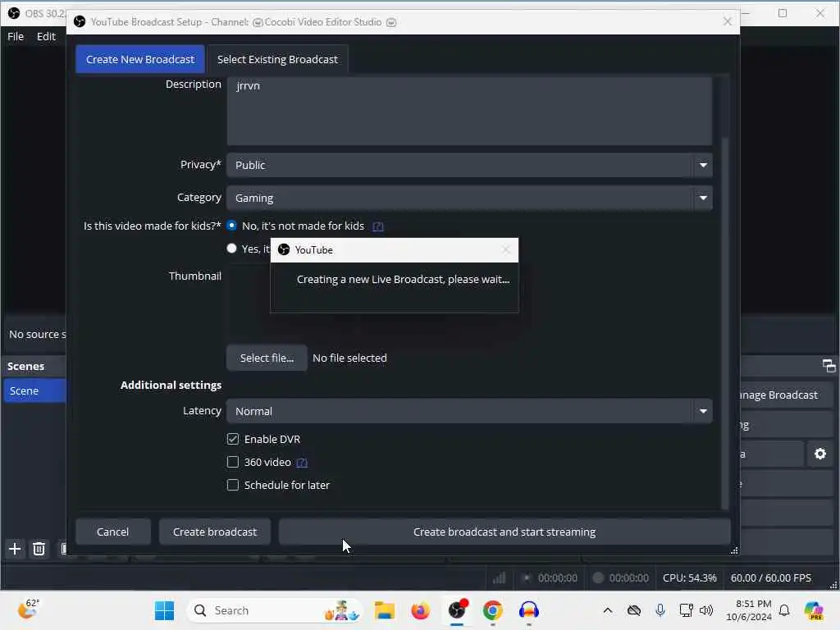Click OBS Studio taskbar icon
840x630 pixels.
coord(457,610)
